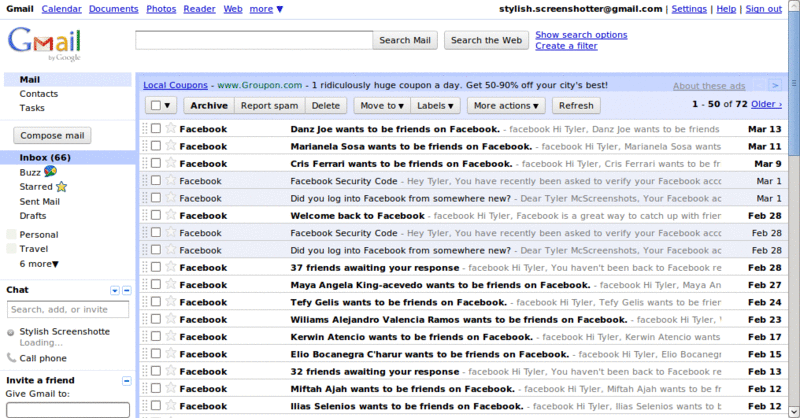Open the Settings link

(x=689, y=9)
